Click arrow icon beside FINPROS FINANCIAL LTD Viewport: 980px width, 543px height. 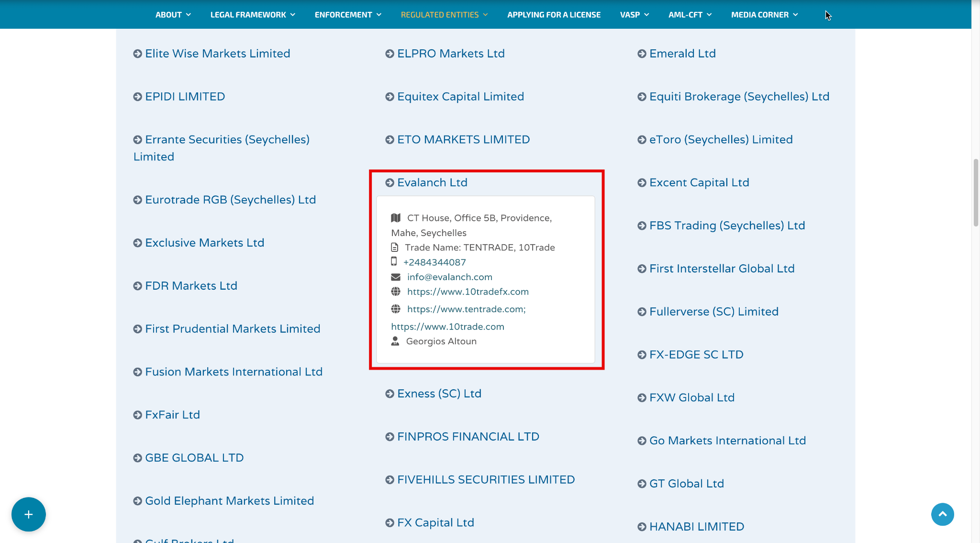tap(390, 437)
